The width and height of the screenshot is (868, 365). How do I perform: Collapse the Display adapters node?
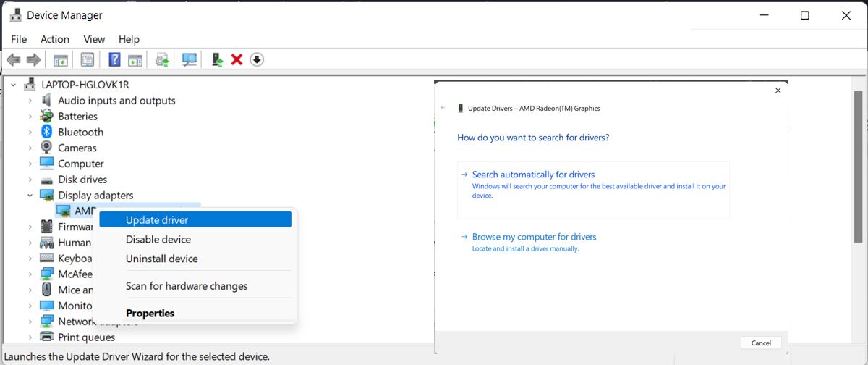click(x=30, y=195)
